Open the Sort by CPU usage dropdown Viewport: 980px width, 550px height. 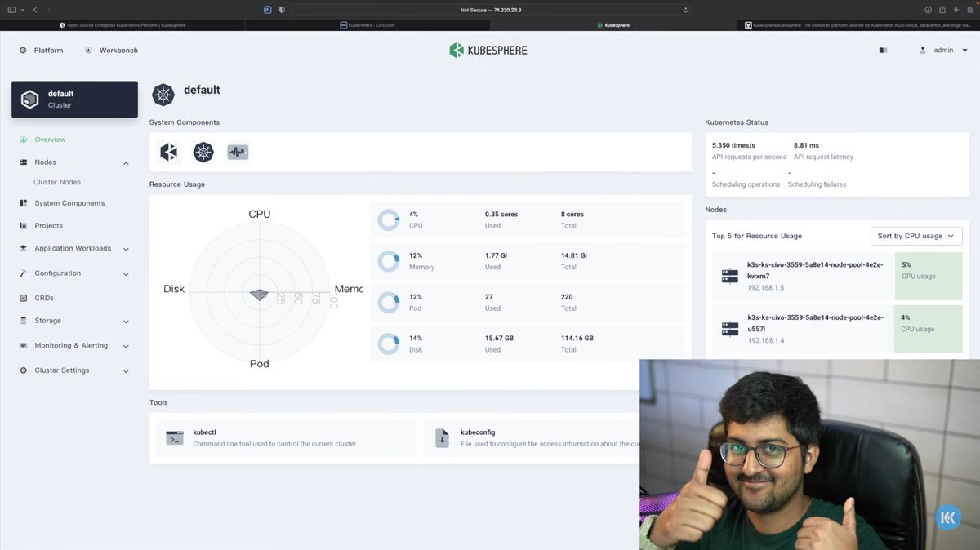pyautogui.click(x=916, y=236)
